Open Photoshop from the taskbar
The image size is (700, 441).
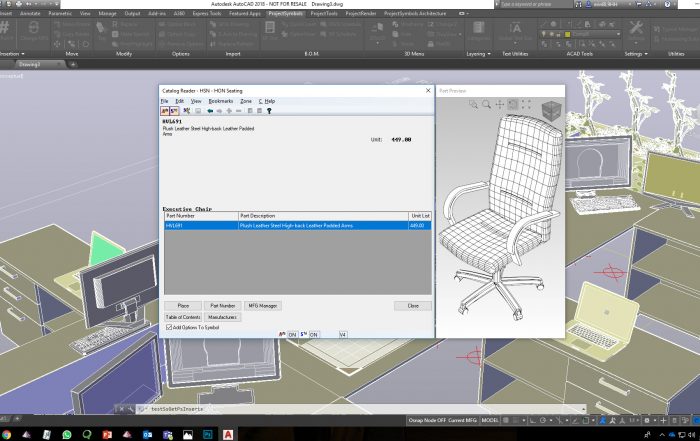[x=208, y=434]
